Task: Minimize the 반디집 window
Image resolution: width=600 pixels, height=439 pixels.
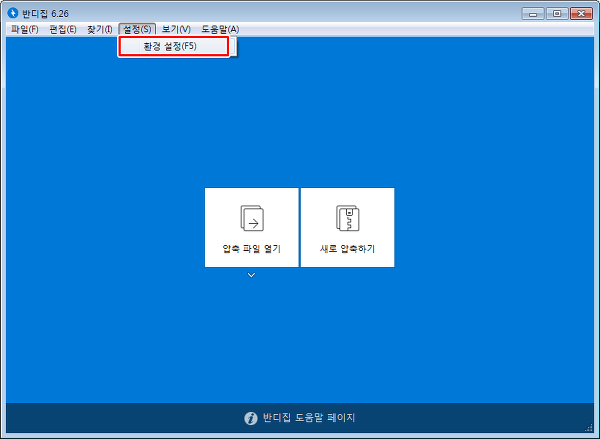Action: click(x=533, y=14)
